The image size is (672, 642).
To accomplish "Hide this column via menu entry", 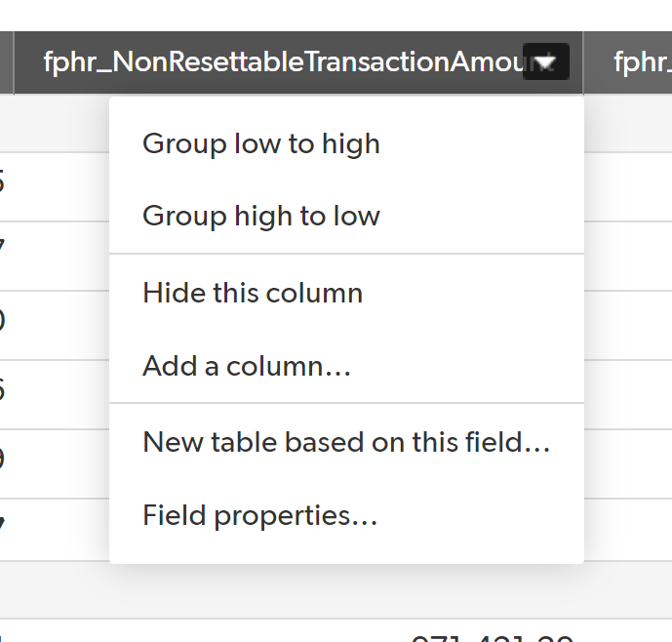I will pos(253,293).
